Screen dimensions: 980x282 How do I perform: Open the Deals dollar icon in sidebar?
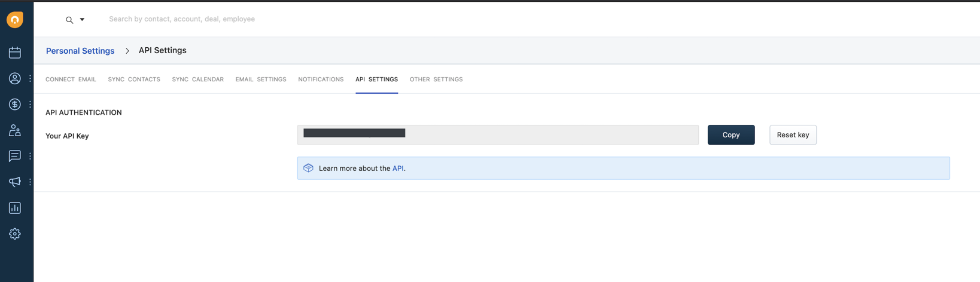tap(15, 105)
